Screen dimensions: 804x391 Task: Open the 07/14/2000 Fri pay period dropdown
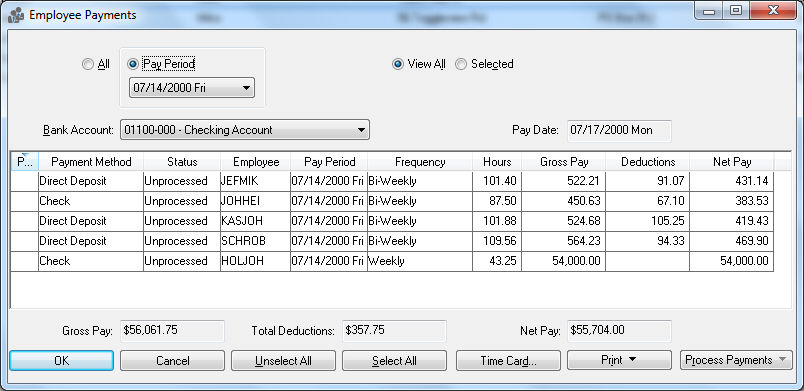pyautogui.click(x=192, y=88)
